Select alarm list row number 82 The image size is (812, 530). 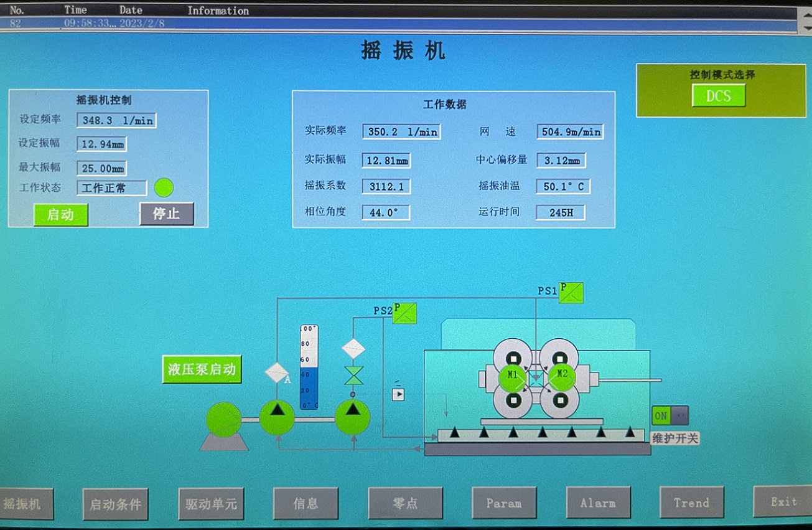(398, 23)
